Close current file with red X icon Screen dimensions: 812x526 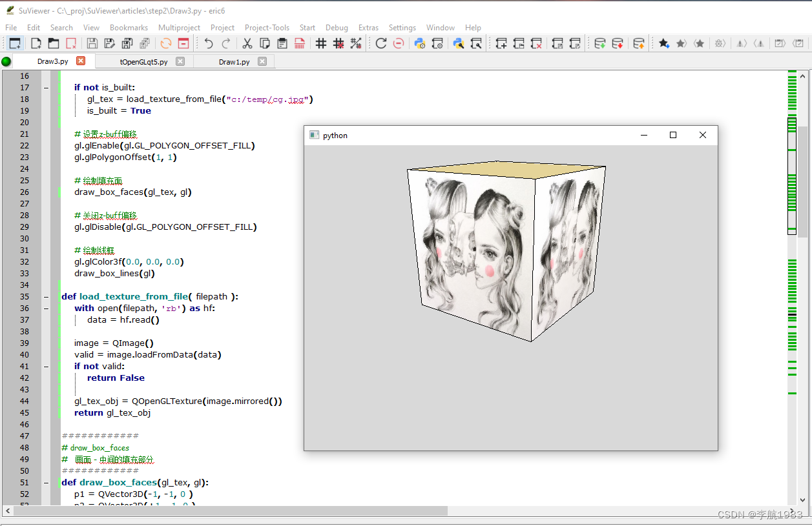[71, 43]
